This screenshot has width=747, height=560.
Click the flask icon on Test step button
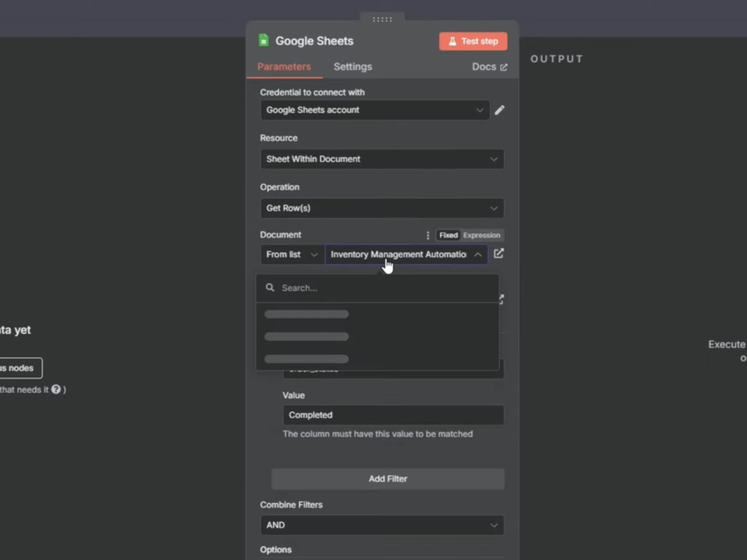[x=453, y=41]
